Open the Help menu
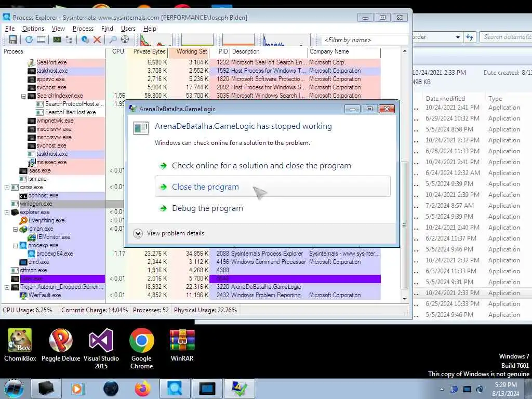The image size is (532, 399). pyautogui.click(x=150, y=29)
